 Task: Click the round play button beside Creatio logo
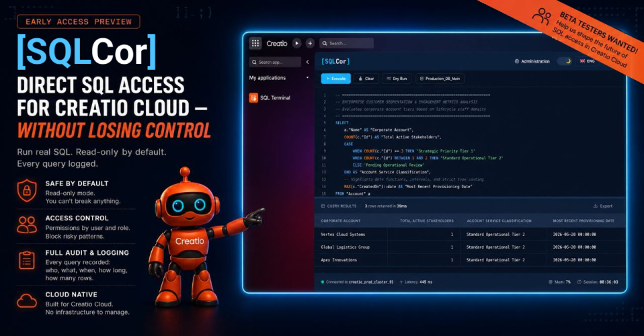[x=297, y=43]
